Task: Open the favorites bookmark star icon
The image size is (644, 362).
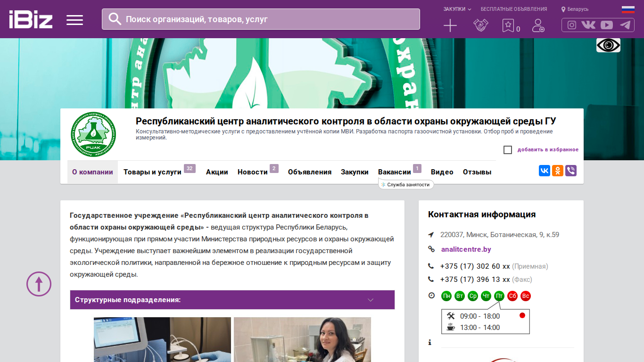Action: point(508,25)
